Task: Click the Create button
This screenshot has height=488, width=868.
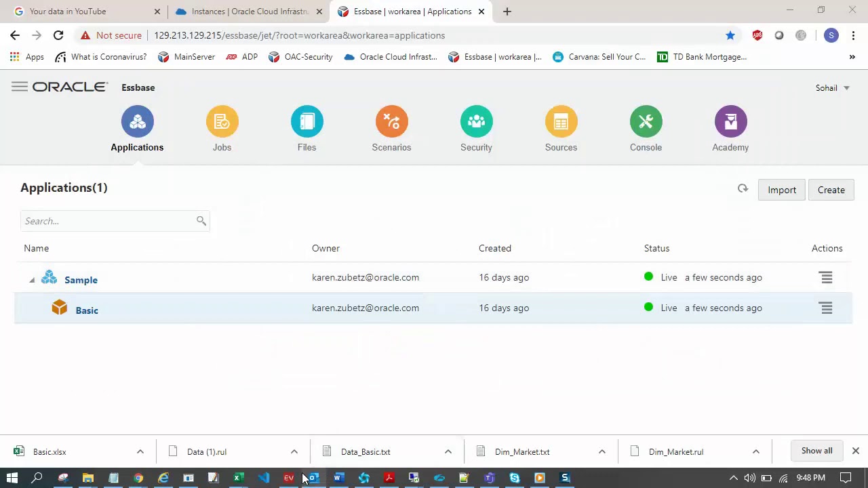Action: click(x=831, y=190)
